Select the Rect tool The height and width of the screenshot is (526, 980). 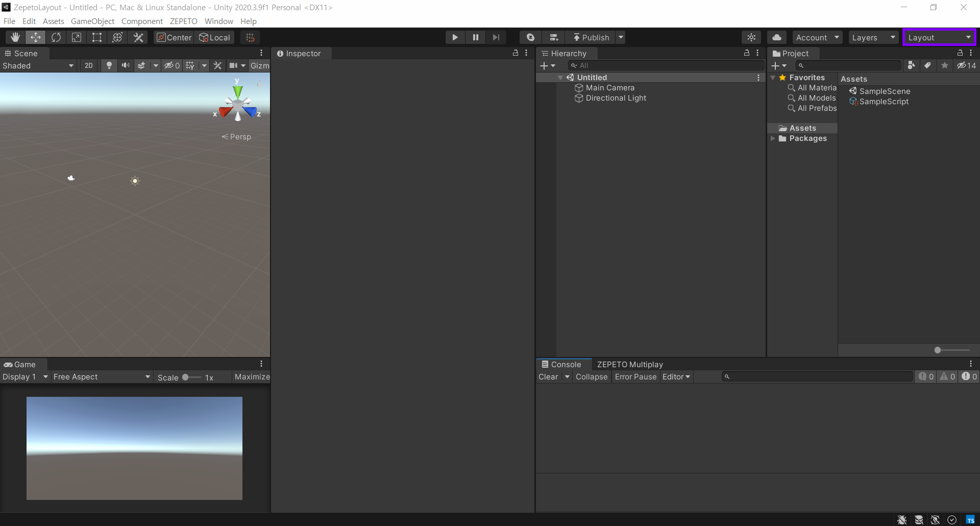(x=97, y=37)
